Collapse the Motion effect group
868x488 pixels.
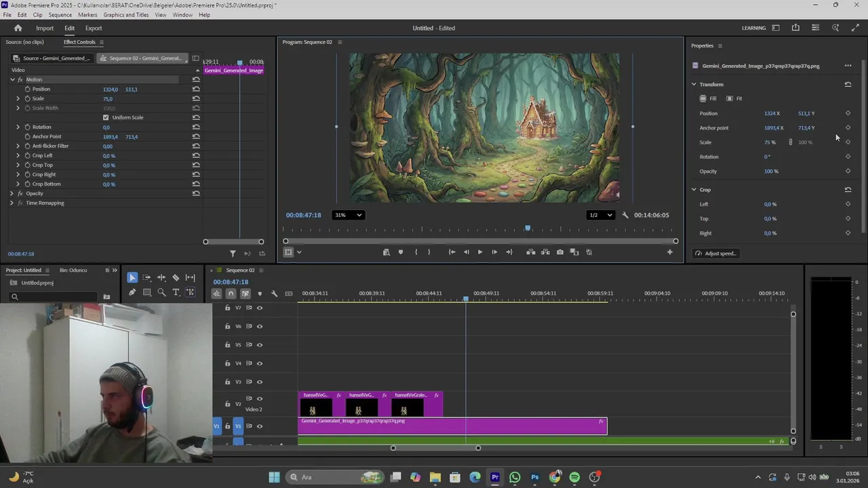[x=12, y=79]
